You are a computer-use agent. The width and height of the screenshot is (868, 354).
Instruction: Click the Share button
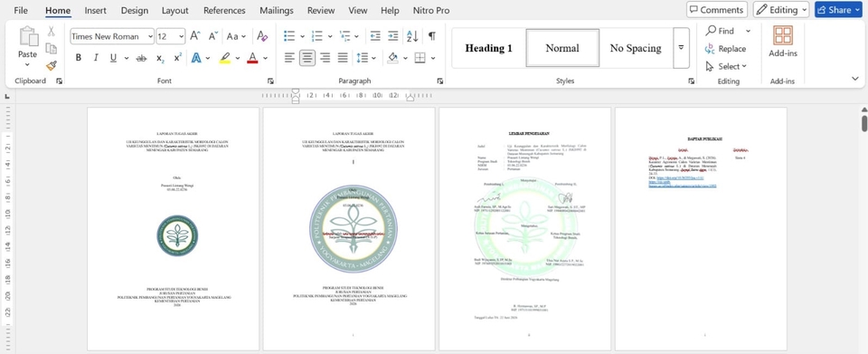(838, 9)
